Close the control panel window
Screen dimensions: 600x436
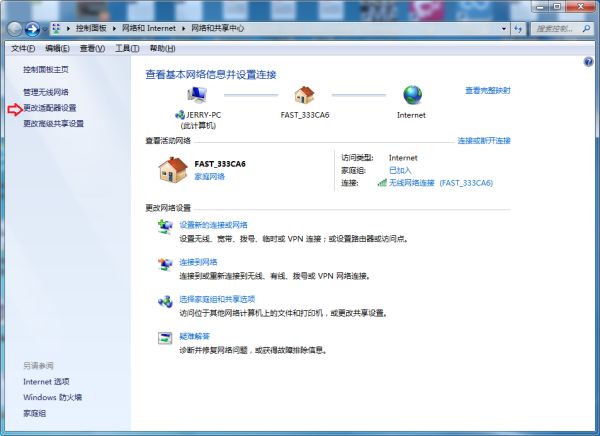pos(581,6)
